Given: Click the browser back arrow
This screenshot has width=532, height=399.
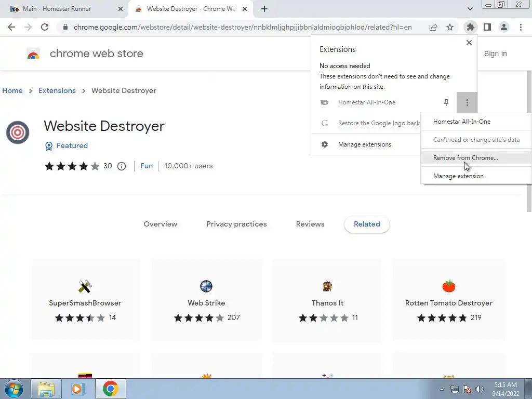Looking at the screenshot, I should tap(11, 27).
